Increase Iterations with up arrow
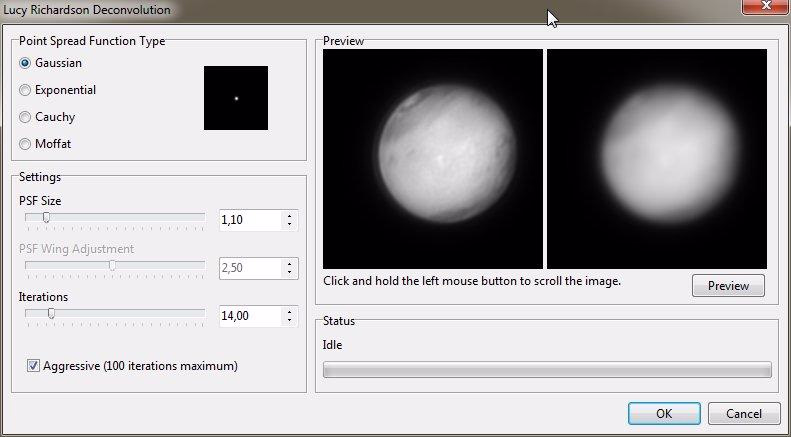The image size is (791, 437). coord(289,311)
